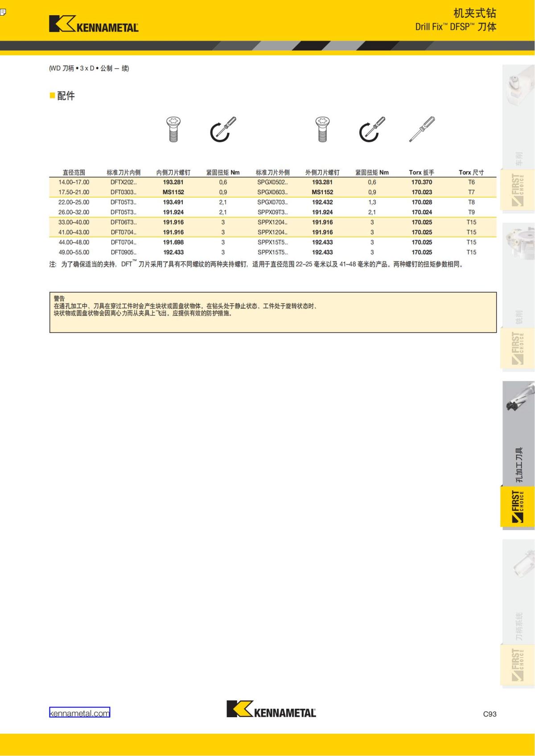Click the Torx wrench screwdriver icon
The image size is (535, 756).
[x=422, y=129]
